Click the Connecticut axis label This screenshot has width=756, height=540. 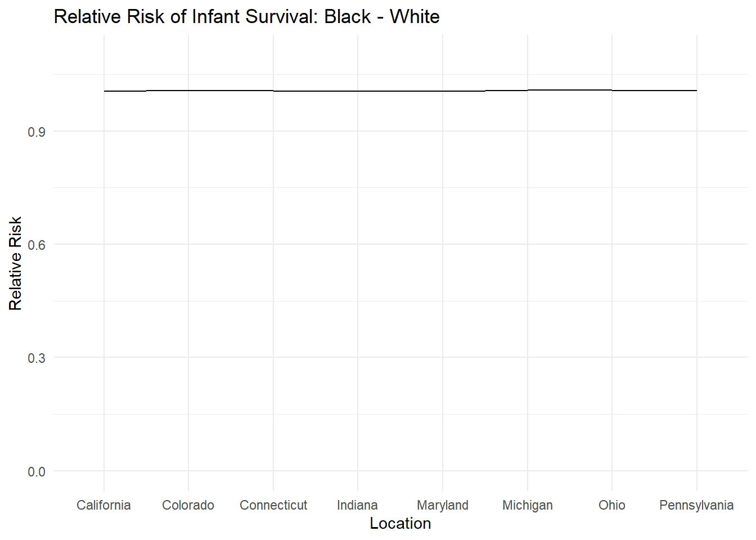click(x=273, y=505)
